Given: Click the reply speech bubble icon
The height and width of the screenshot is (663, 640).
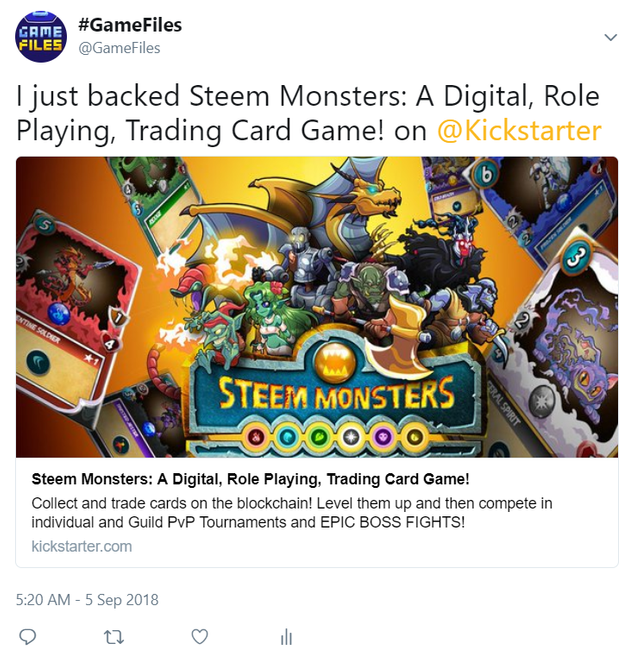Looking at the screenshot, I should pyautogui.click(x=28, y=636).
